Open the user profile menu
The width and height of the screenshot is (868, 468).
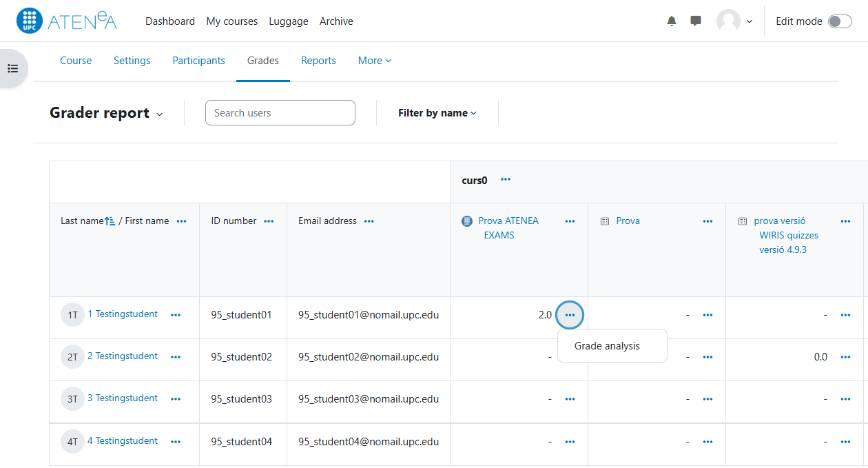click(734, 21)
